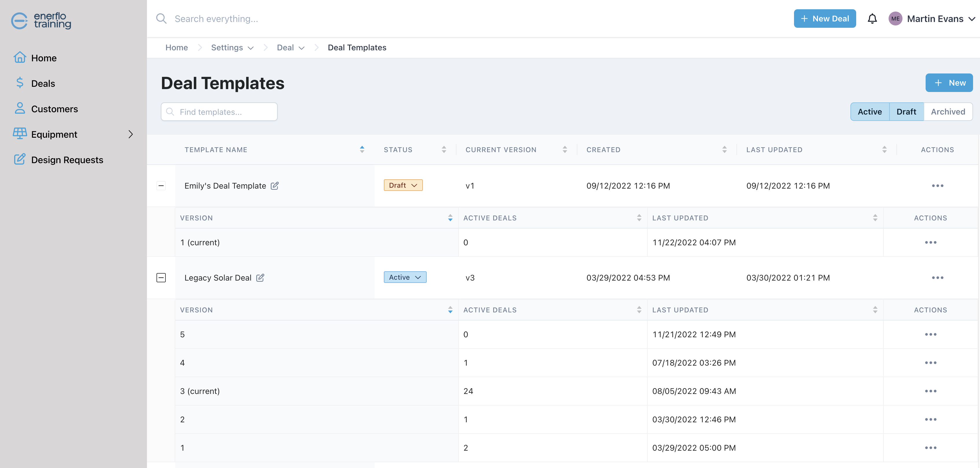Viewport: 980px width, 468px height.
Task: Sort Emily's versions by Version arrows
Action: 450,218
